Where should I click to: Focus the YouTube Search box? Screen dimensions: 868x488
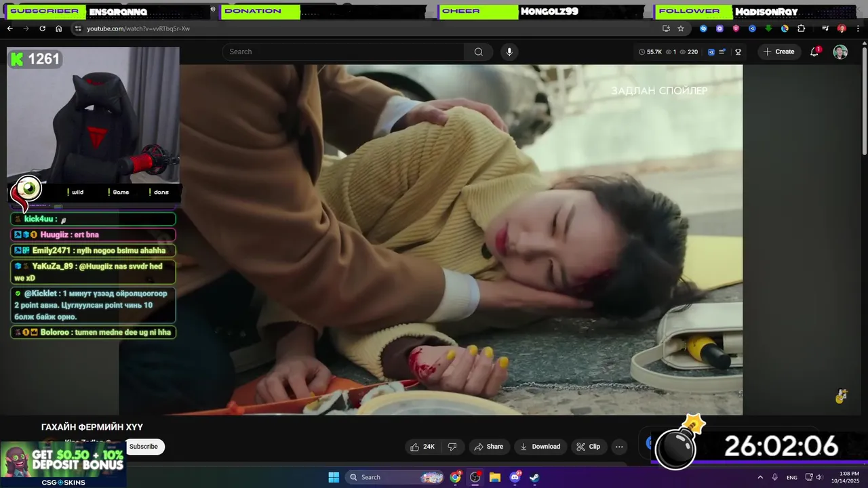pos(344,52)
